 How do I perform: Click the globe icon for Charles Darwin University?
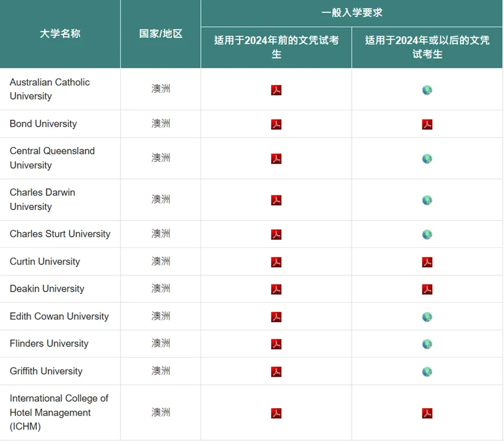[x=426, y=199]
